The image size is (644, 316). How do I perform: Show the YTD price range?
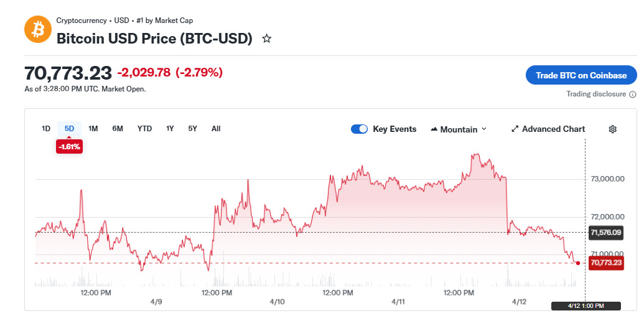click(x=144, y=129)
